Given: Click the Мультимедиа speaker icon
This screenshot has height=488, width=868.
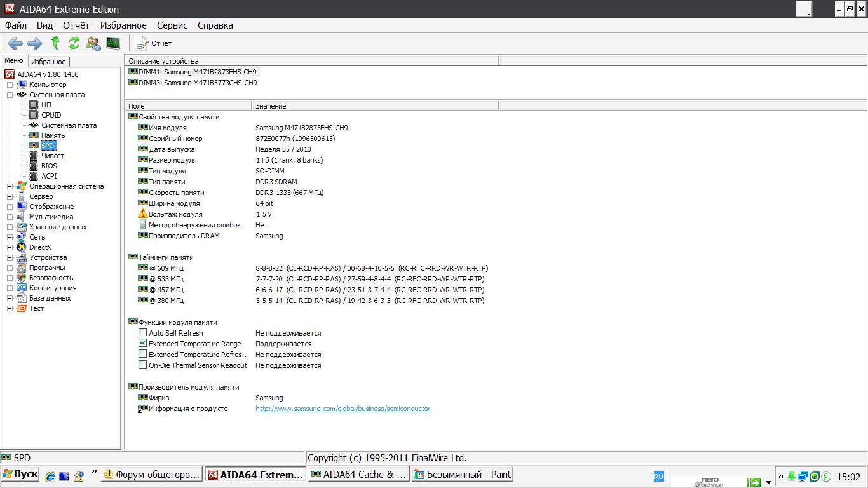Looking at the screenshot, I should click(22, 217).
